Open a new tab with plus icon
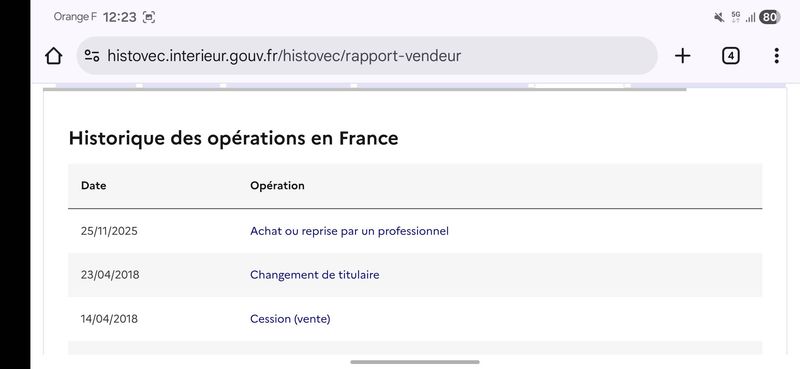The image size is (800, 369). click(x=682, y=56)
